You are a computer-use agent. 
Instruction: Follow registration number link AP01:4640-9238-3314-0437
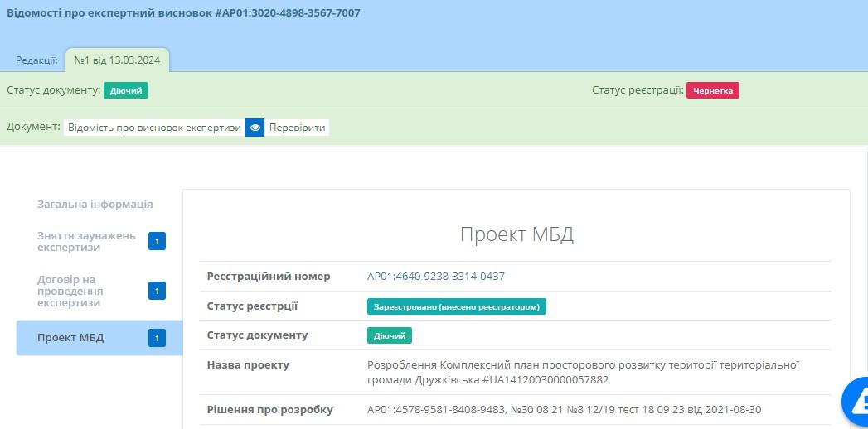pyautogui.click(x=435, y=277)
